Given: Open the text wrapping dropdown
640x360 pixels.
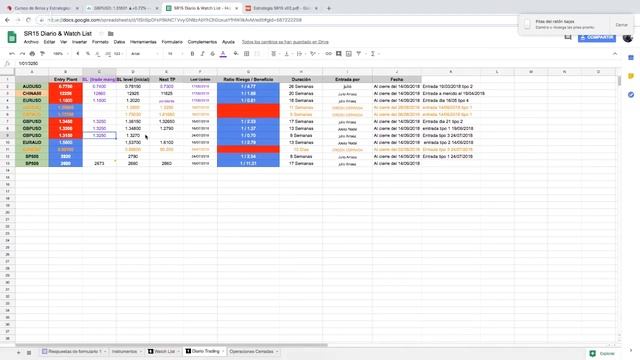Looking at the screenshot, I should point(300,54).
